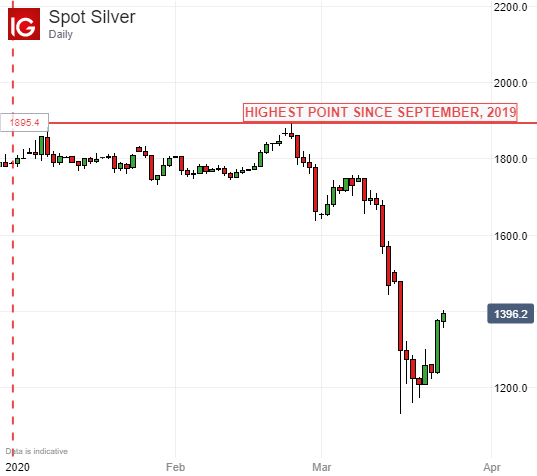
Task: Click the 1800.0 price axis label
Action: pos(510,159)
